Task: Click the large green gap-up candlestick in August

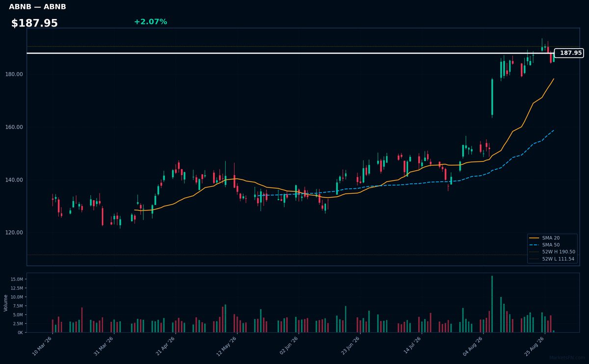Action: pos(492,97)
